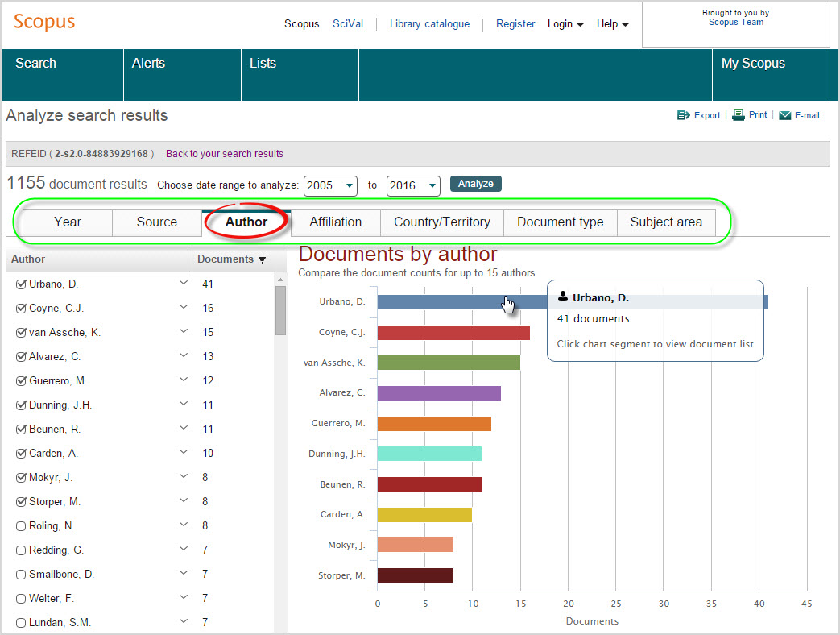Expand the Coyne, C.J. row chevron
Viewport: 840px width, 635px height.
(x=183, y=306)
